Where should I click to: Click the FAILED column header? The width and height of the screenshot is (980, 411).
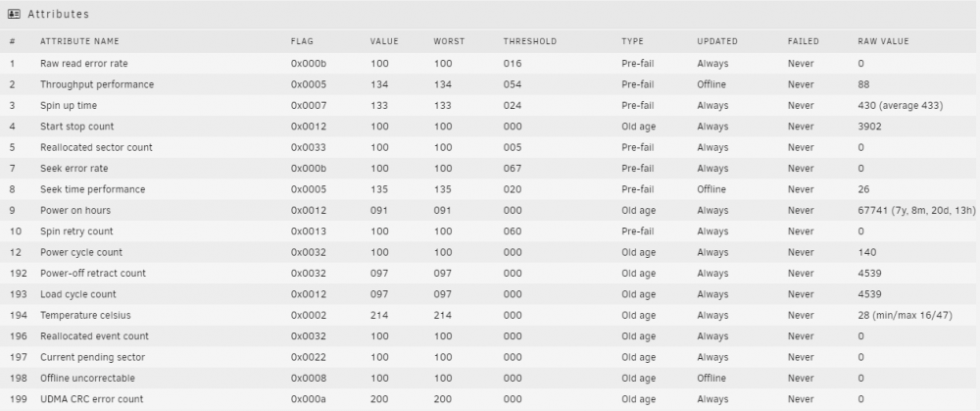[x=804, y=41]
